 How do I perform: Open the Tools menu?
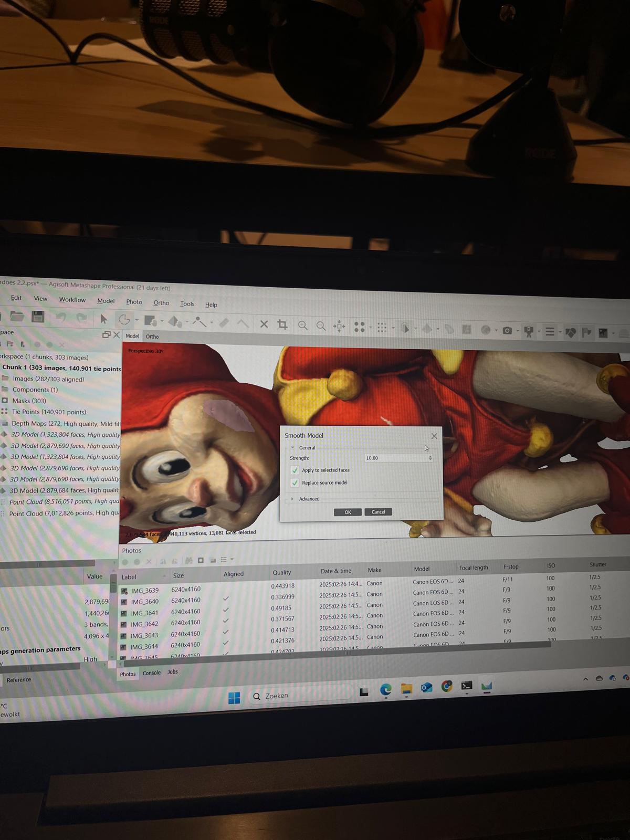tap(187, 303)
